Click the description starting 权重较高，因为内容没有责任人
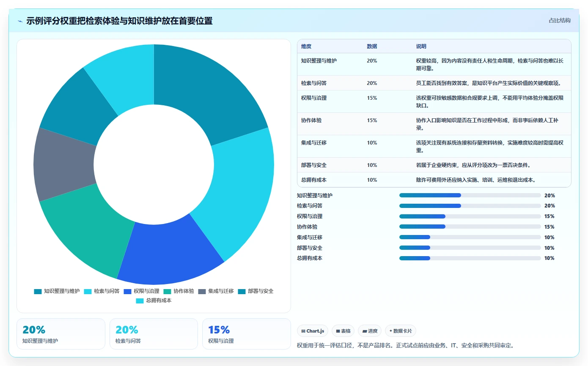588x366 pixels. (490, 64)
